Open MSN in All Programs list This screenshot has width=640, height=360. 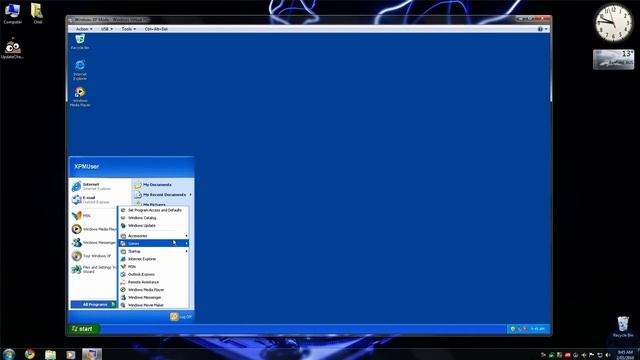153,267
